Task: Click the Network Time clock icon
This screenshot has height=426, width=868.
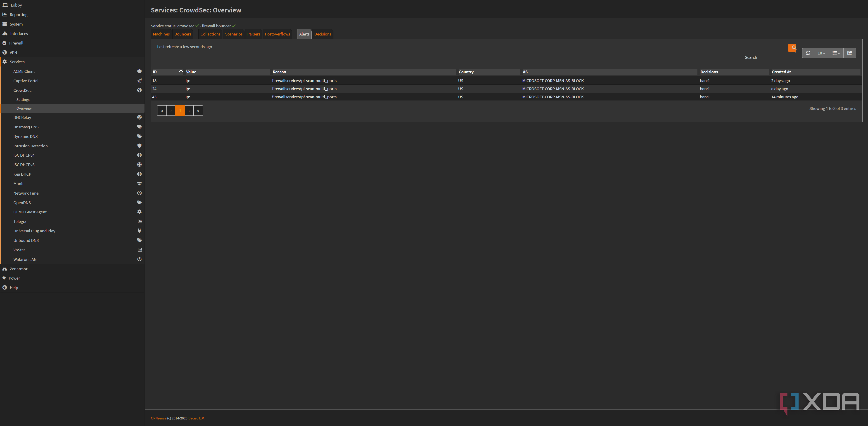Action: [x=139, y=193]
